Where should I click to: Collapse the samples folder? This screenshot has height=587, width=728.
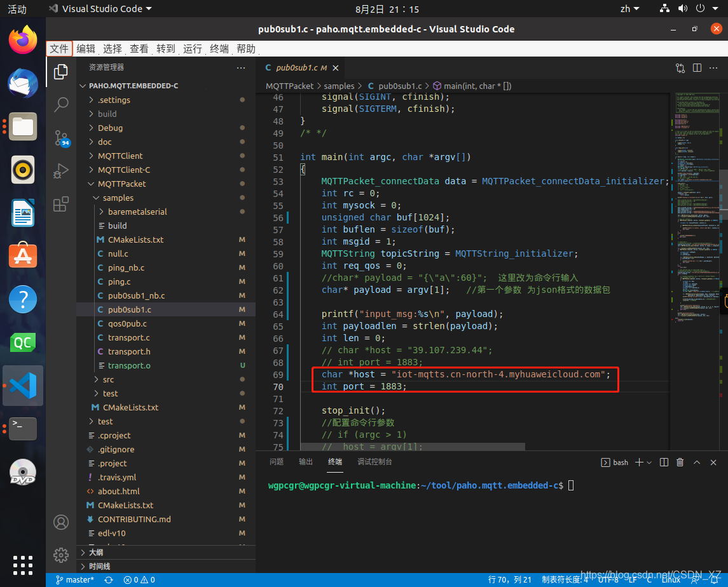[x=166, y=198]
